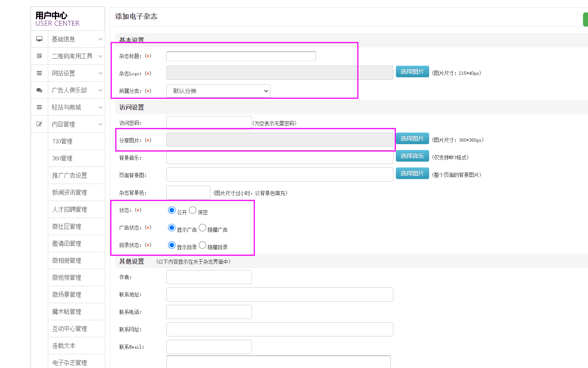Open 微相册管理 in the sidebar
This screenshot has height=368, width=588.
tap(67, 260)
